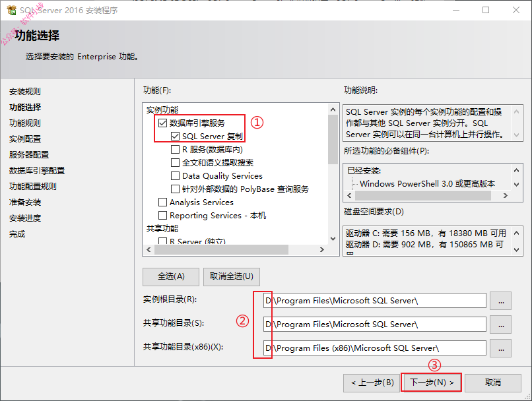Click the 必备组件 horizontal scrollbar thumb

point(423,196)
